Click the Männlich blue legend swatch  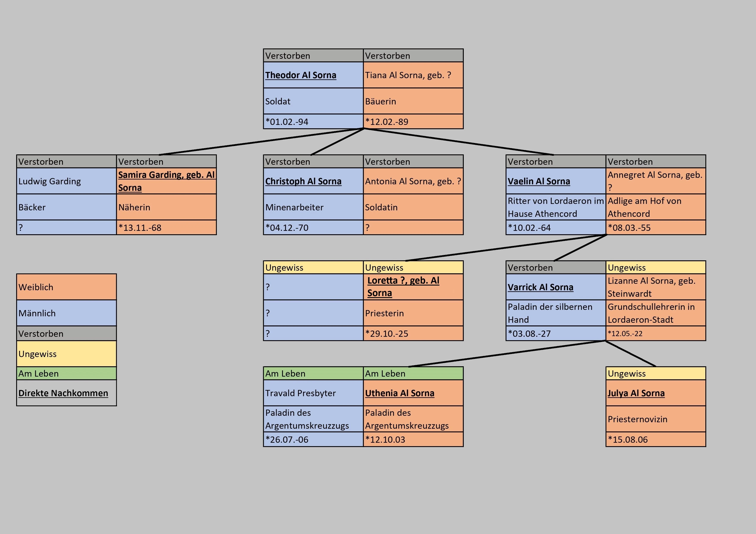pos(67,313)
